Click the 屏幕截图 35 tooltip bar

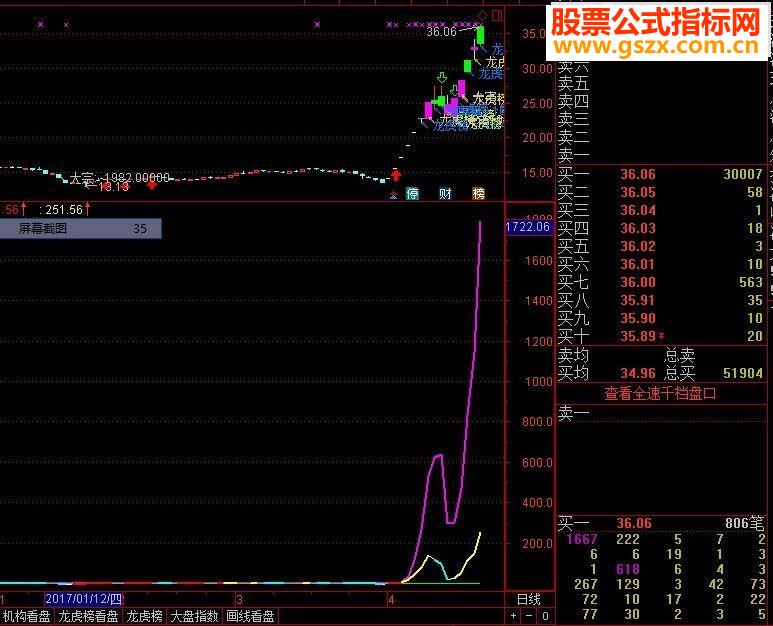(80, 229)
